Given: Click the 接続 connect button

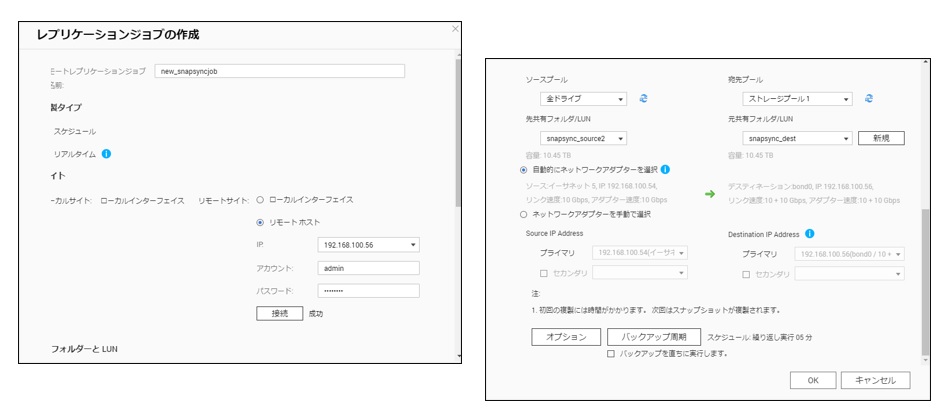Looking at the screenshot, I should (279, 313).
